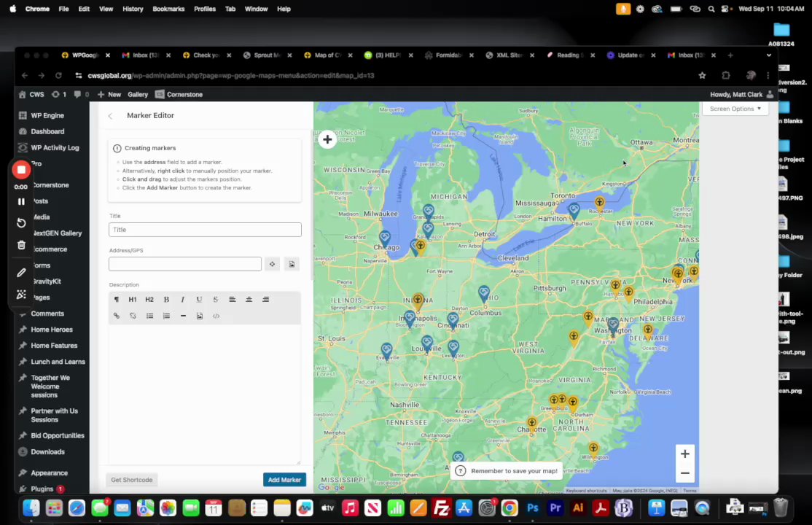Open the Gallery link in admin bar

138,95
